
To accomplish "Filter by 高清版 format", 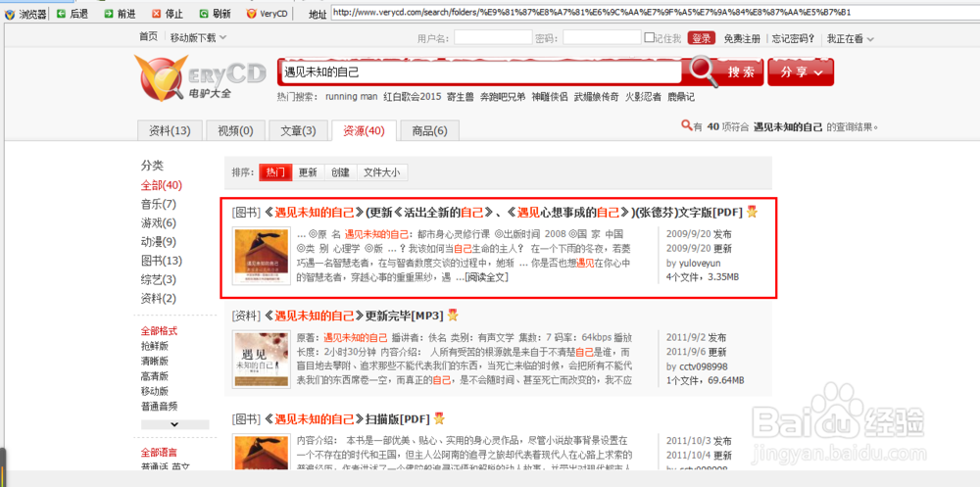I will click(x=155, y=375).
